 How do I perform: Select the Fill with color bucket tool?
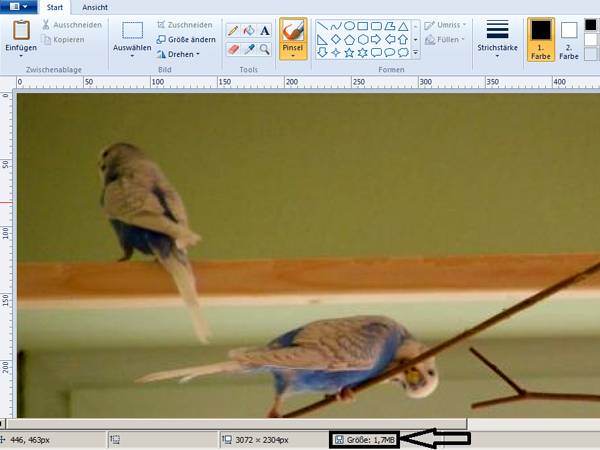tap(249, 30)
